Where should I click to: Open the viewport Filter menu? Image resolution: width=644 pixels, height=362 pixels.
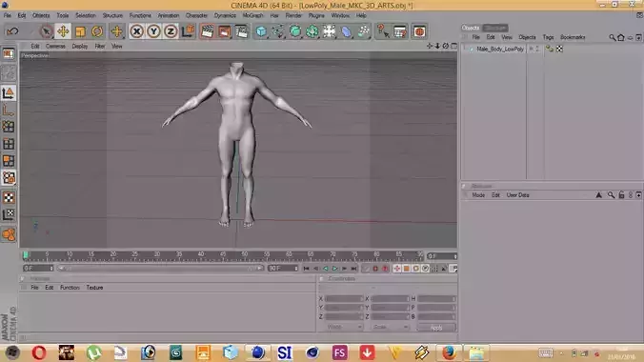pos(100,47)
